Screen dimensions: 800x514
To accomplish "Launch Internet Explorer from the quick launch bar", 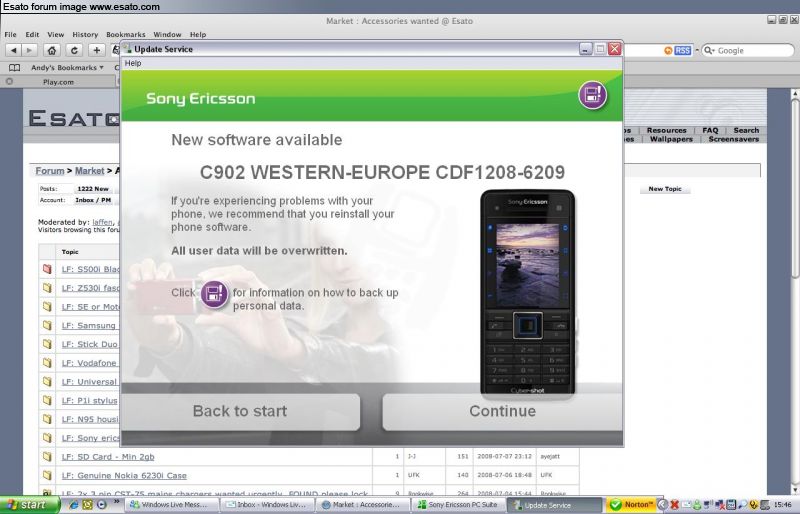I will [74, 504].
